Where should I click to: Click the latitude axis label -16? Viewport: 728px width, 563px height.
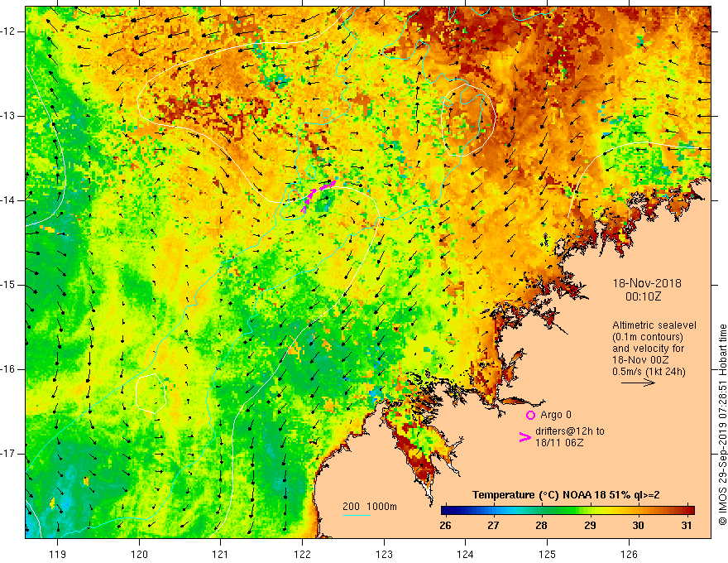[9, 370]
